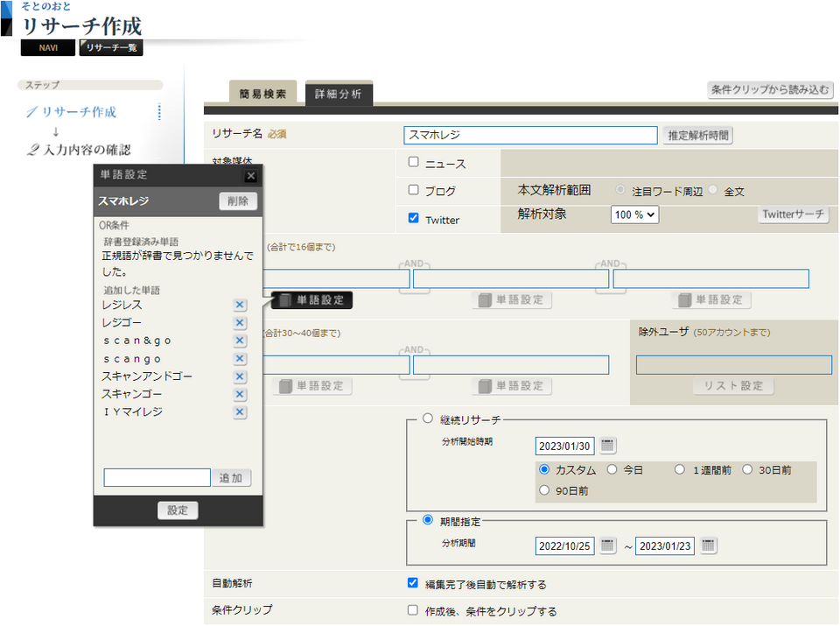The image size is (840, 626).
Task: Click the 推定解析時間 button
Action: [697, 136]
